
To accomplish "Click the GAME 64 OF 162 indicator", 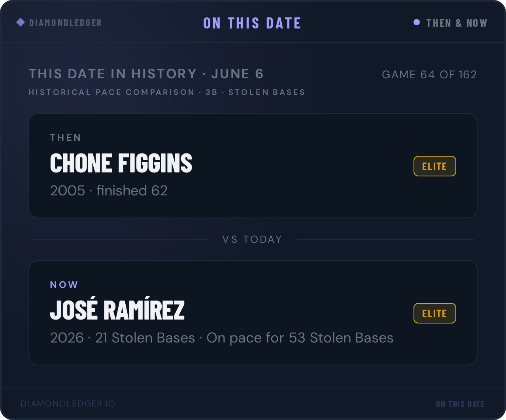I will coord(429,74).
